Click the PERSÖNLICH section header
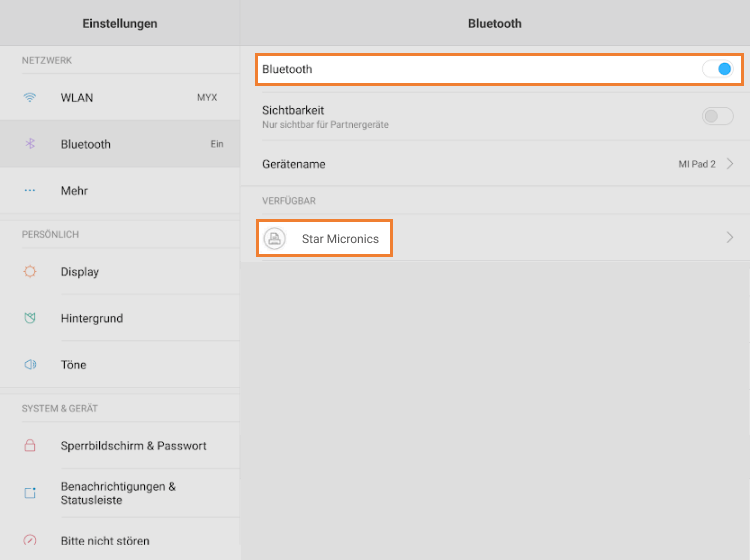The width and height of the screenshot is (750, 560). [50, 234]
